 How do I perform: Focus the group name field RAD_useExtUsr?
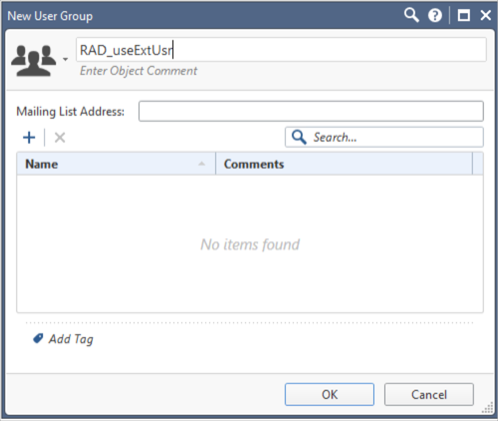(x=281, y=50)
